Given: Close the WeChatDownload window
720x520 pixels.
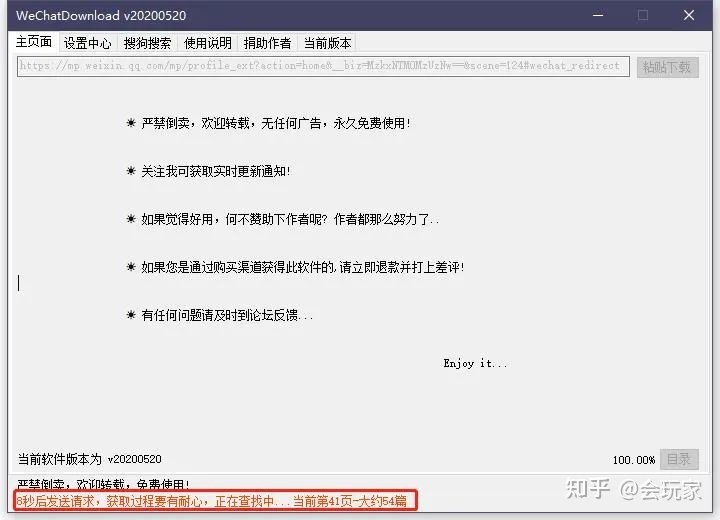Looking at the screenshot, I should tap(689, 15).
